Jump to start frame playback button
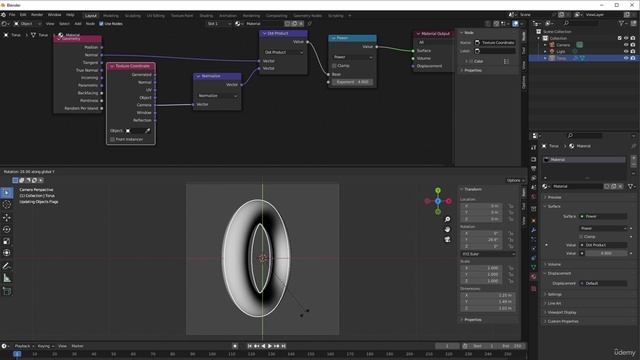This screenshot has width=640, height=360. 250,346
